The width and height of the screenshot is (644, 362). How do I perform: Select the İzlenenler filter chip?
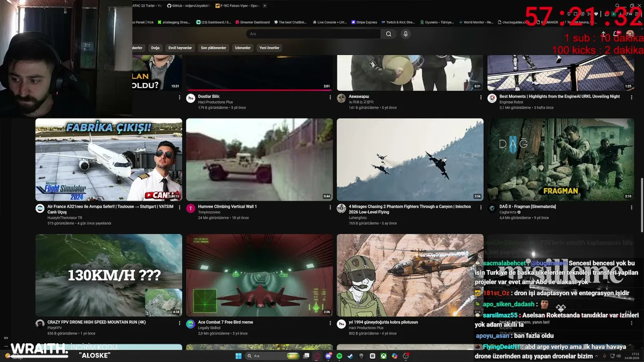[x=243, y=48]
